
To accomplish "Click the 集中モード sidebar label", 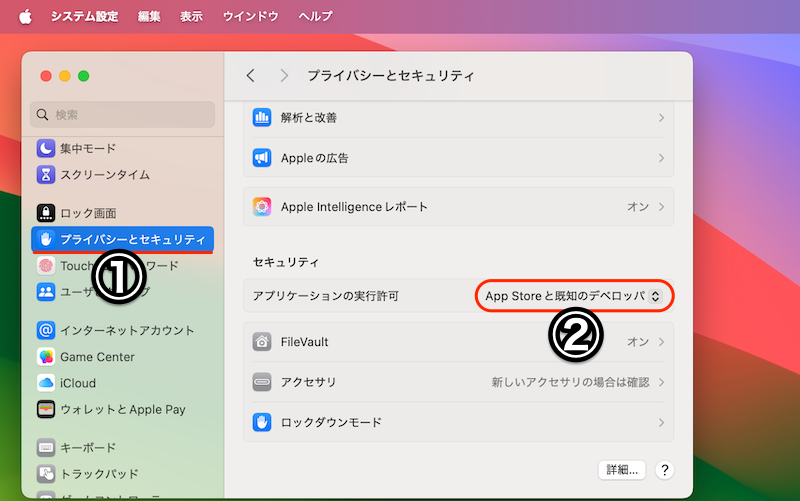I will (88, 148).
